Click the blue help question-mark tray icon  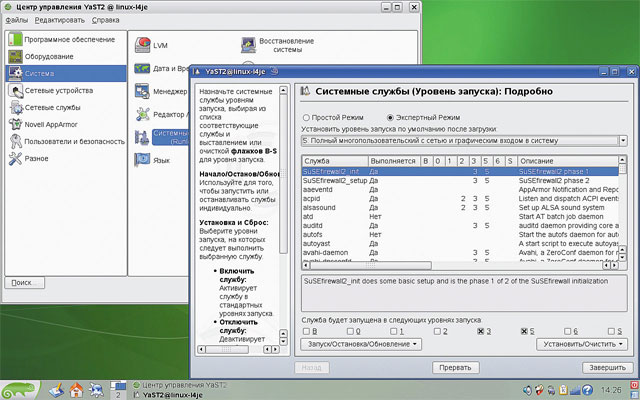[x=587, y=390]
